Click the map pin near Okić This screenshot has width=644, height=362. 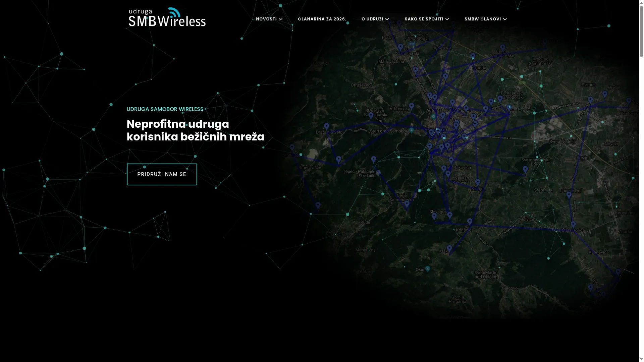point(428,269)
